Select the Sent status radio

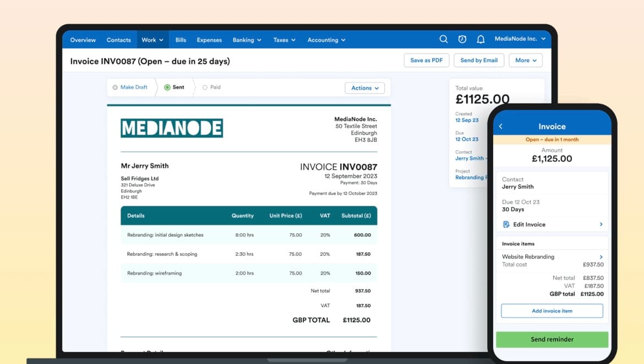point(167,87)
